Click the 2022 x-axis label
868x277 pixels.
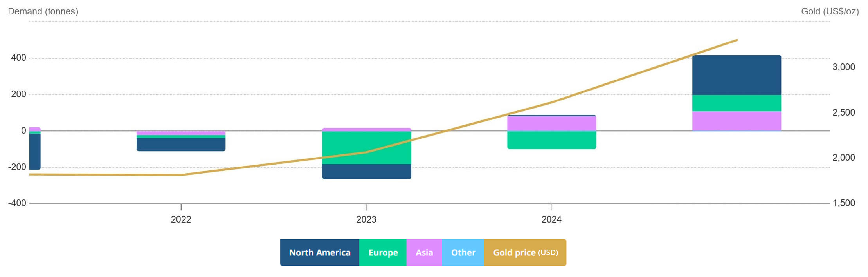(x=181, y=219)
